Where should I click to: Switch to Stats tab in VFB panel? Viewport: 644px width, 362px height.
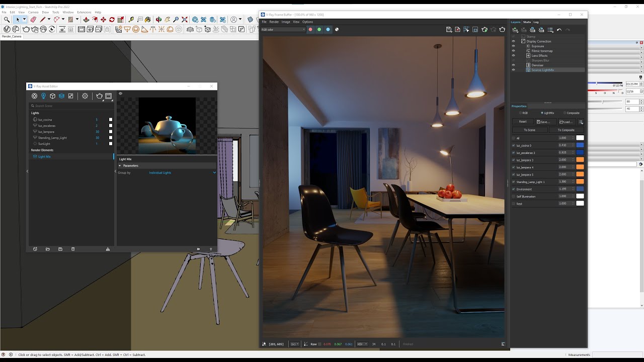pyautogui.click(x=527, y=22)
